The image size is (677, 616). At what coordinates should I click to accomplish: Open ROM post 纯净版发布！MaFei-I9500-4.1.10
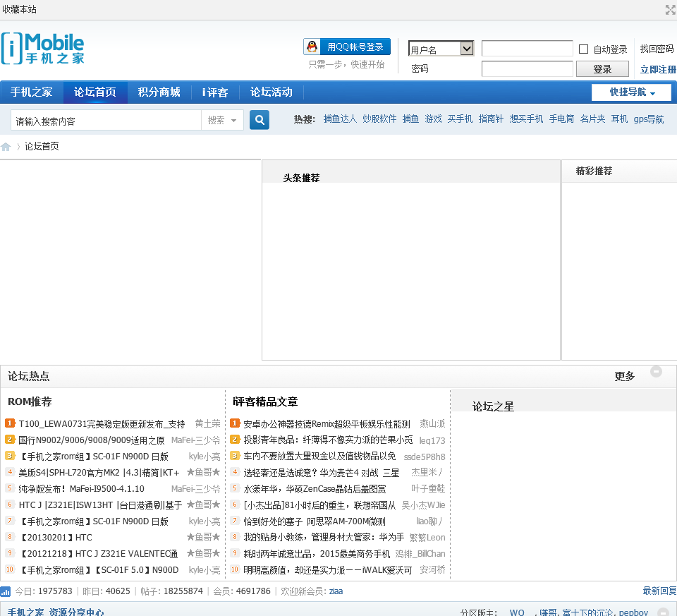pos(82,488)
